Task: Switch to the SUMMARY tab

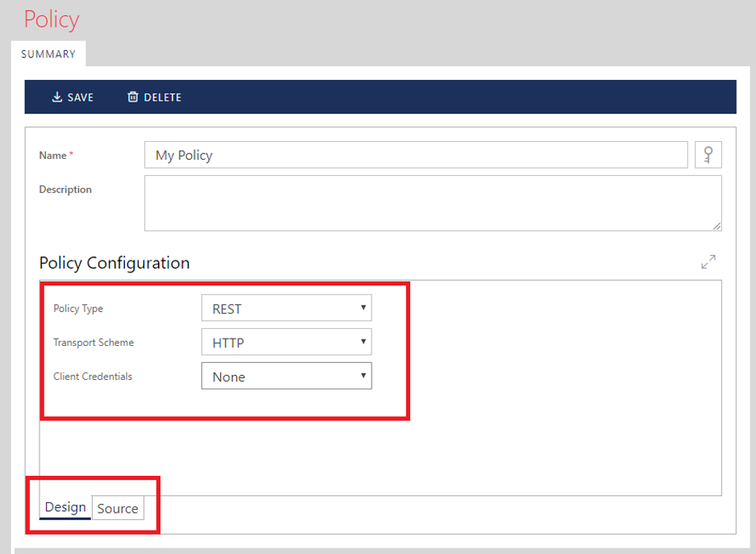Action: pos(48,54)
